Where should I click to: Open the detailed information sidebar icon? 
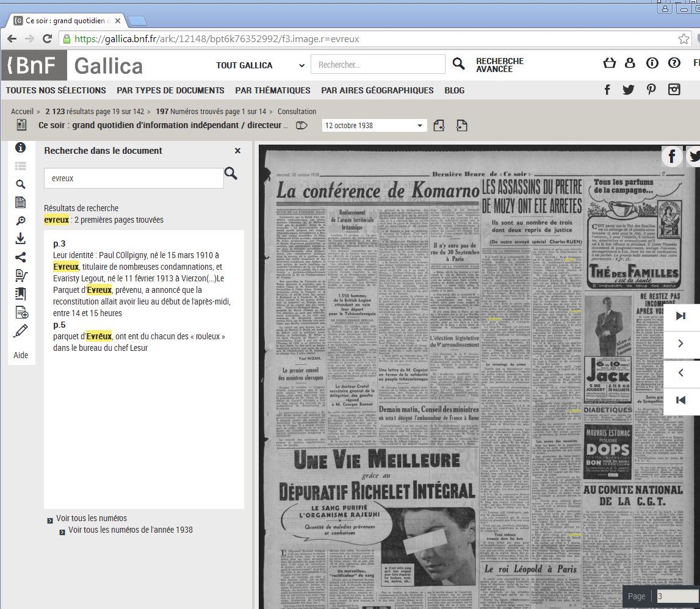point(21,147)
